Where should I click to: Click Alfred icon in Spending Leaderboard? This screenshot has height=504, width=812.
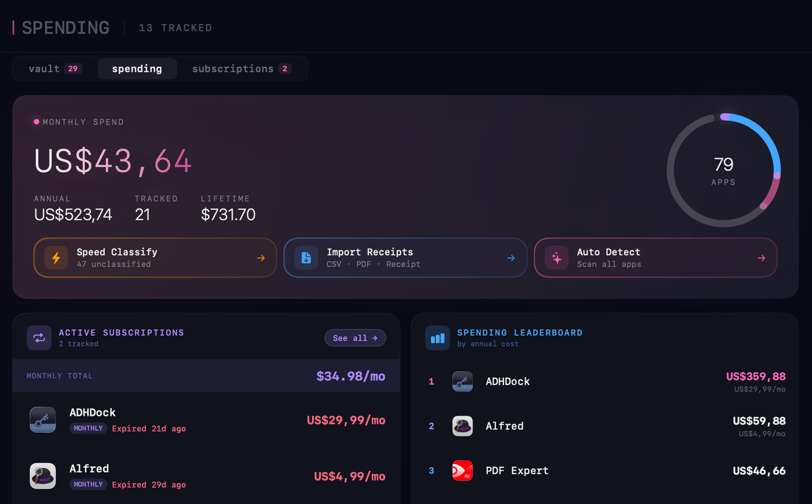(x=463, y=426)
